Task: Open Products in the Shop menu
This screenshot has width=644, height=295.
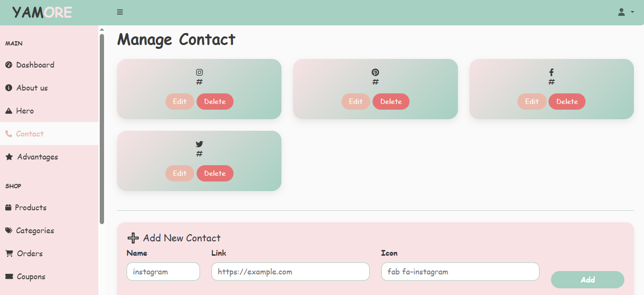Action: click(x=30, y=208)
